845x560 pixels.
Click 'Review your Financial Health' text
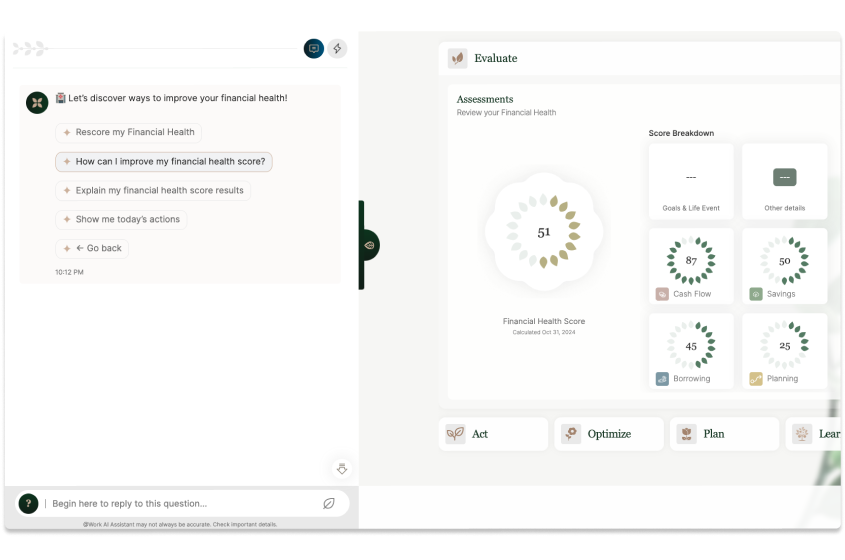[x=507, y=113]
